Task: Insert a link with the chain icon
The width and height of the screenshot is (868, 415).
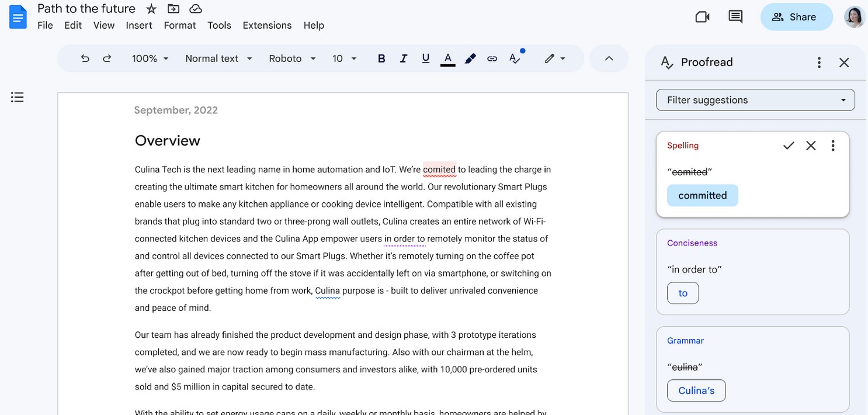Action: click(x=492, y=58)
